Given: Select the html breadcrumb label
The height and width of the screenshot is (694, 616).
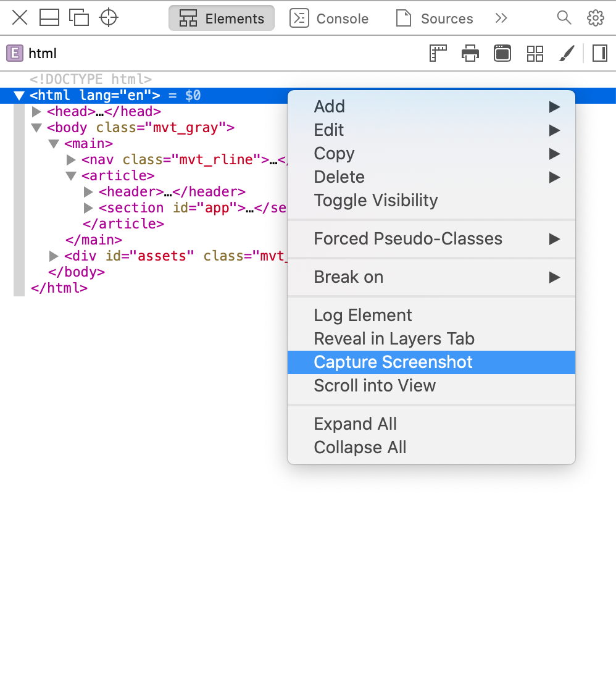Looking at the screenshot, I should click(x=43, y=53).
